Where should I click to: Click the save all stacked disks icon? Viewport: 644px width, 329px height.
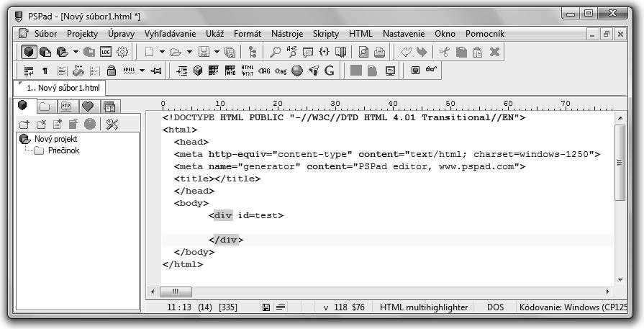pyautogui.click(x=230, y=52)
